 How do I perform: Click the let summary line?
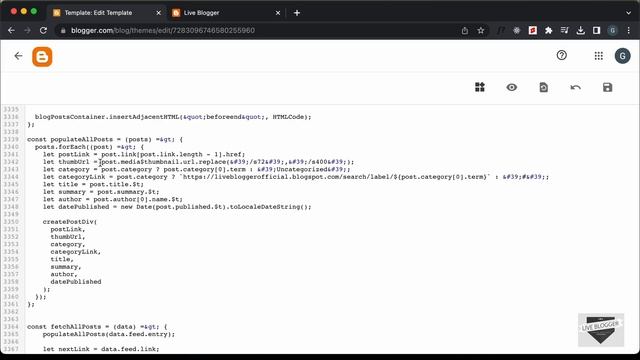point(101,192)
